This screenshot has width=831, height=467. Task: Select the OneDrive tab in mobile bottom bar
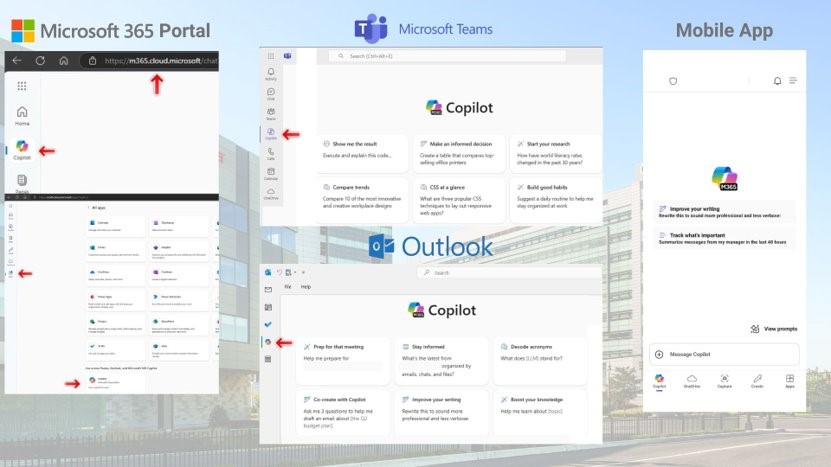692,381
